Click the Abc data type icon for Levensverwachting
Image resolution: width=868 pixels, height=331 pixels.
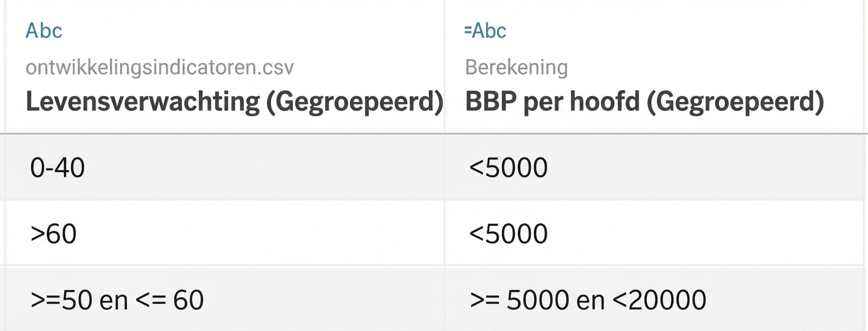(x=44, y=31)
